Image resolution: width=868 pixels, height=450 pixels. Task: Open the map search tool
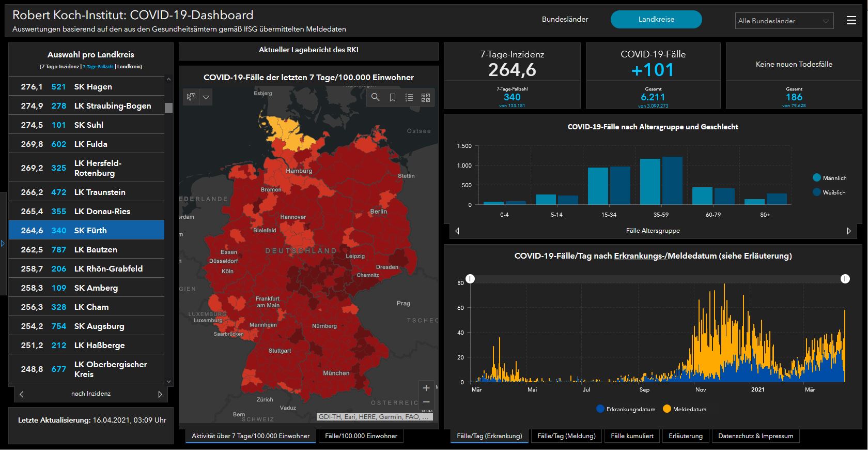(x=376, y=97)
